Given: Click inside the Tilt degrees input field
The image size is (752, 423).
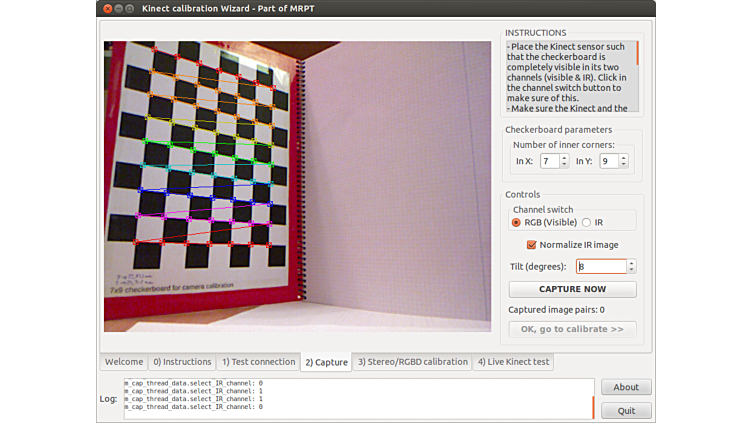Looking at the screenshot, I should click(600, 267).
